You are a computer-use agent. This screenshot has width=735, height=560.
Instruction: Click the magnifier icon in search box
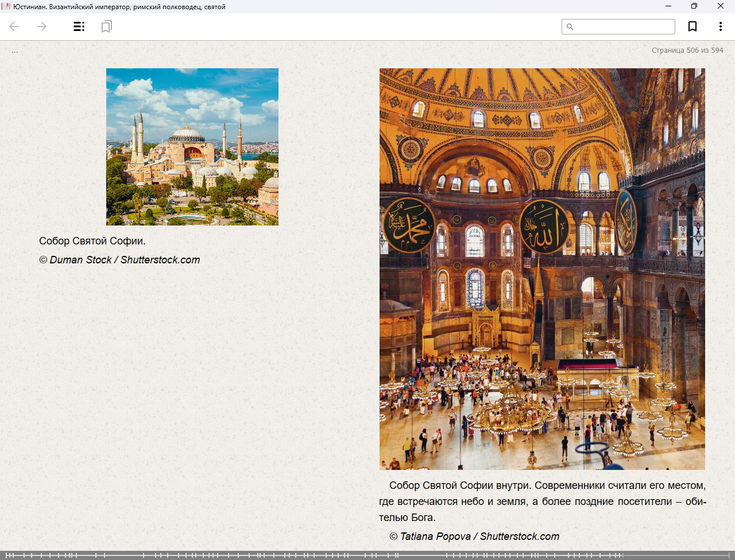[570, 27]
